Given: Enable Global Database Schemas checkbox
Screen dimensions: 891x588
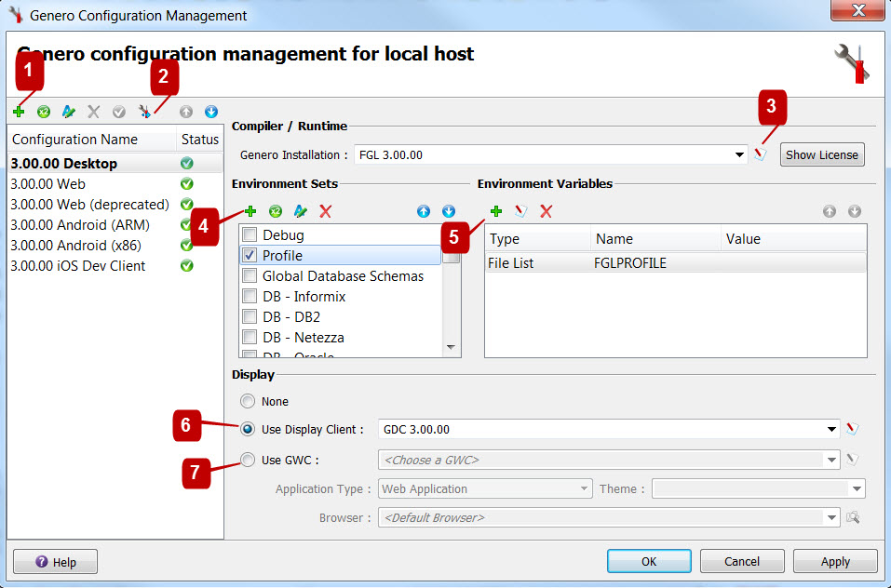Looking at the screenshot, I should point(250,275).
